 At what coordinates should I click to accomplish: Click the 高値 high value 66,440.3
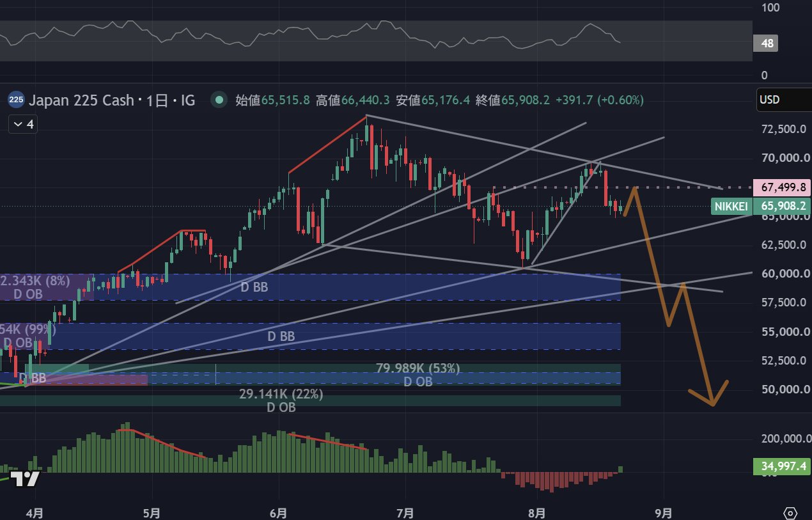pyautogui.click(x=366, y=100)
